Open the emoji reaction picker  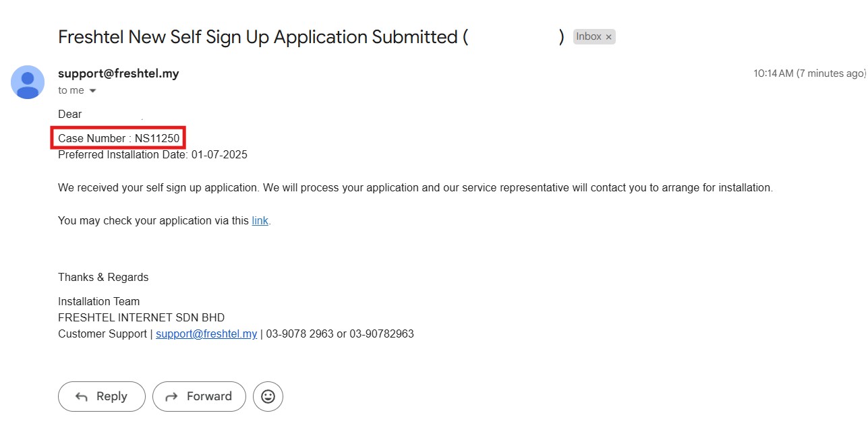point(268,396)
